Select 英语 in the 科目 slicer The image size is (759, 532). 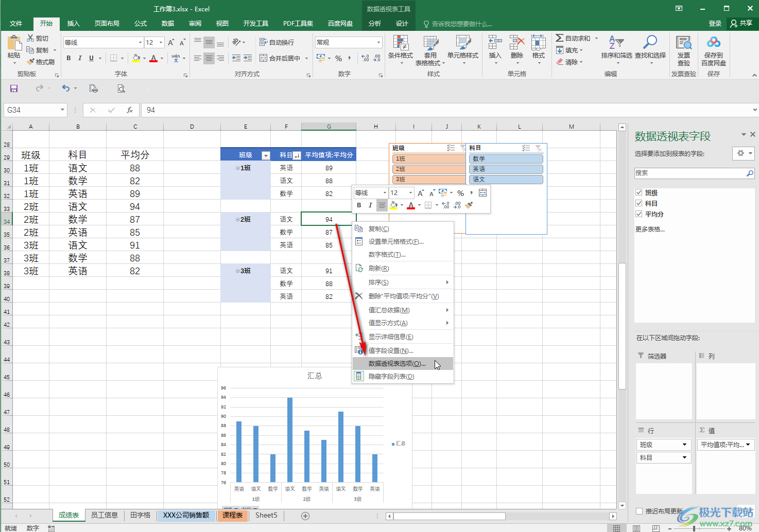click(x=506, y=169)
